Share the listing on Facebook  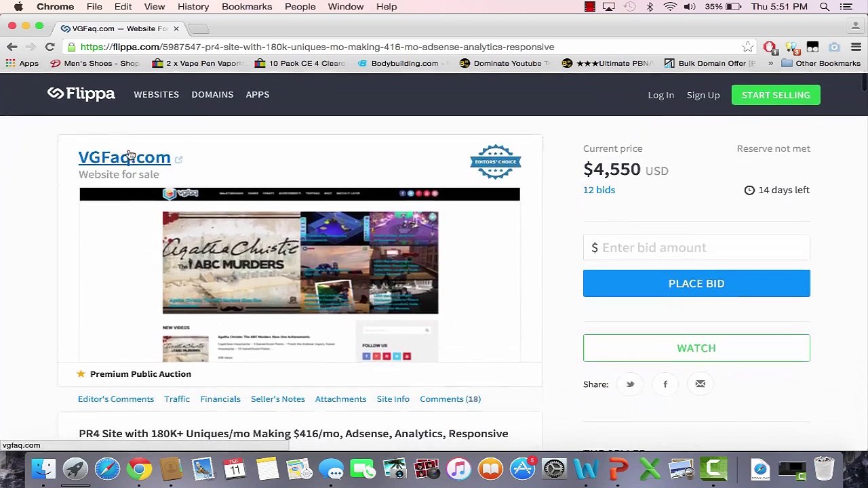pyautogui.click(x=665, y=384)
